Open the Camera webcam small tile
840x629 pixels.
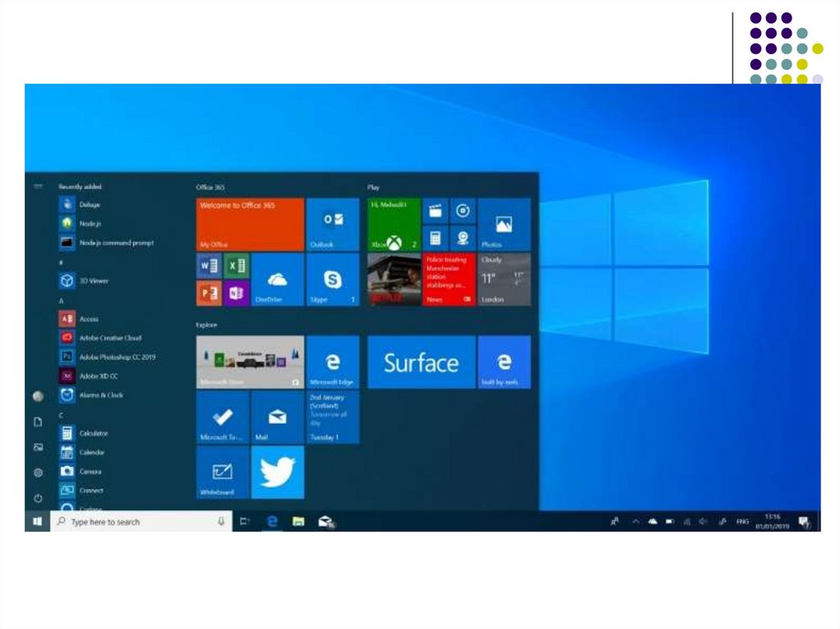coord(463,238)
